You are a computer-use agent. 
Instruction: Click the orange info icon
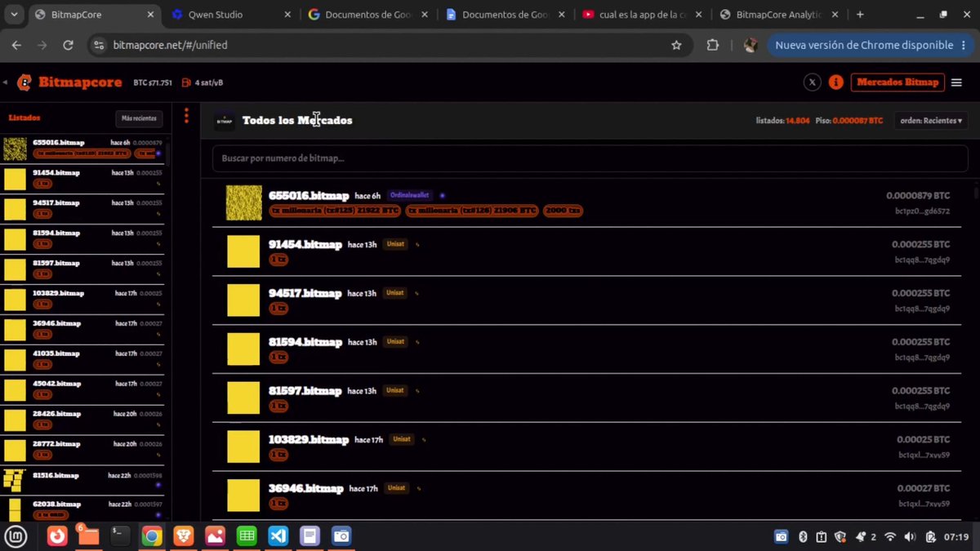[835, 82]
